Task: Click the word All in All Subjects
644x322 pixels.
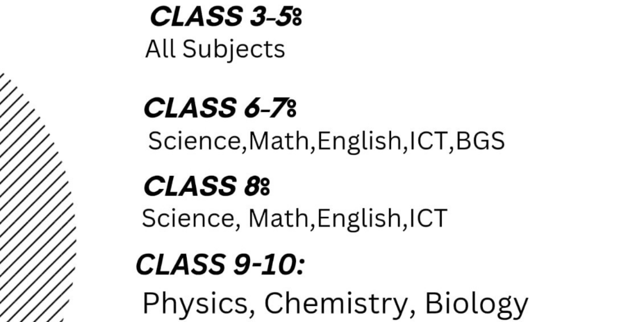Action: 160,50
